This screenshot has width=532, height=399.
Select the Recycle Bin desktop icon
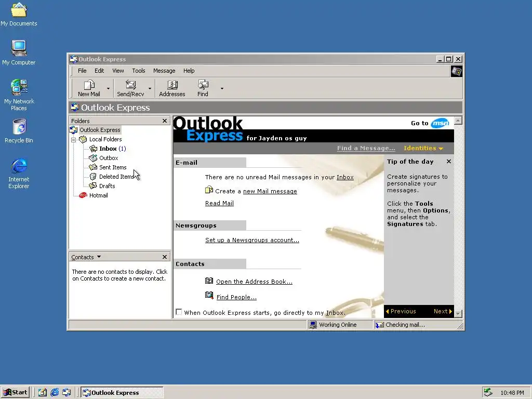[19, 130]
